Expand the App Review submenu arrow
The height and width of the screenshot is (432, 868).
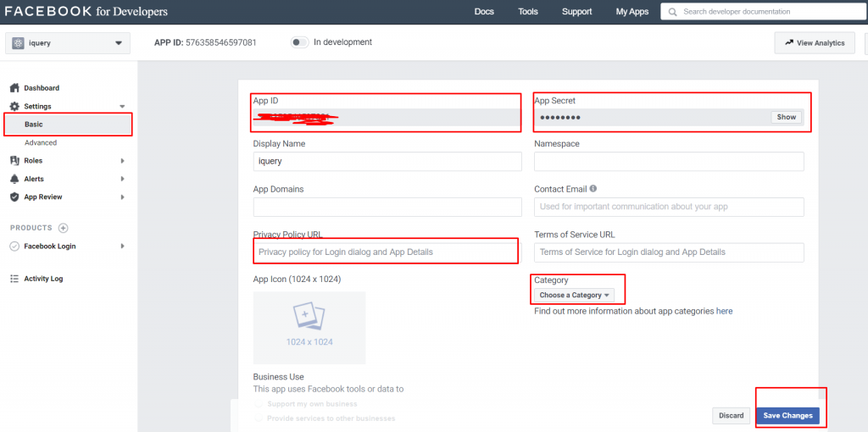(x=122, y=197)
